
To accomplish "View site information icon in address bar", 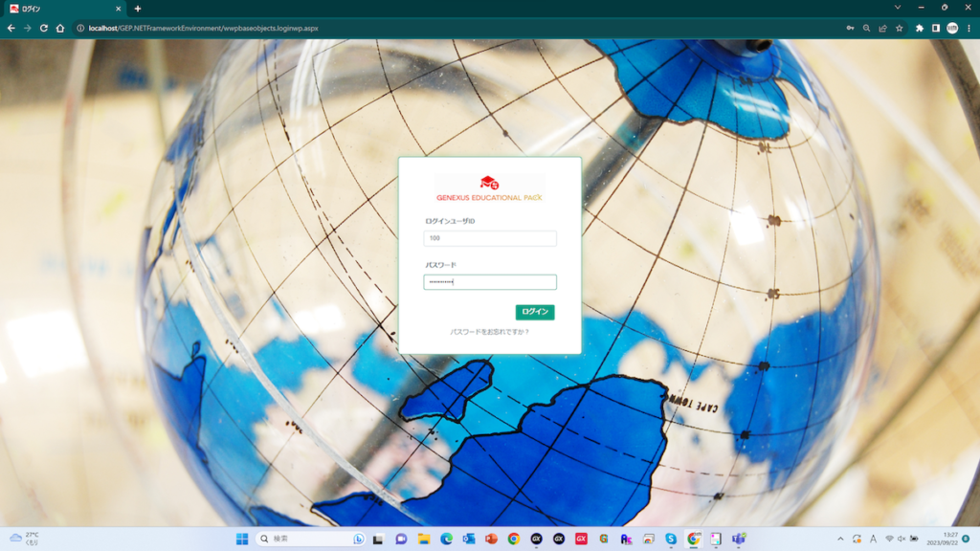I will pyautogui.click(x=80, y=28).
